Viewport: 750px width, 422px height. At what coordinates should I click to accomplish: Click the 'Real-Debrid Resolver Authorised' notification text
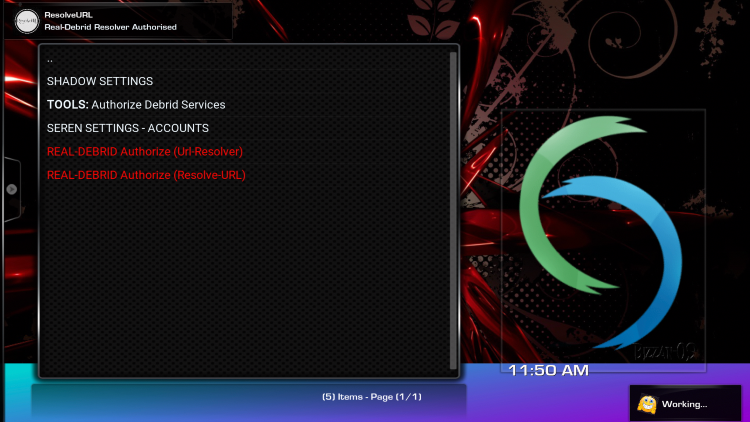(110, 27)
